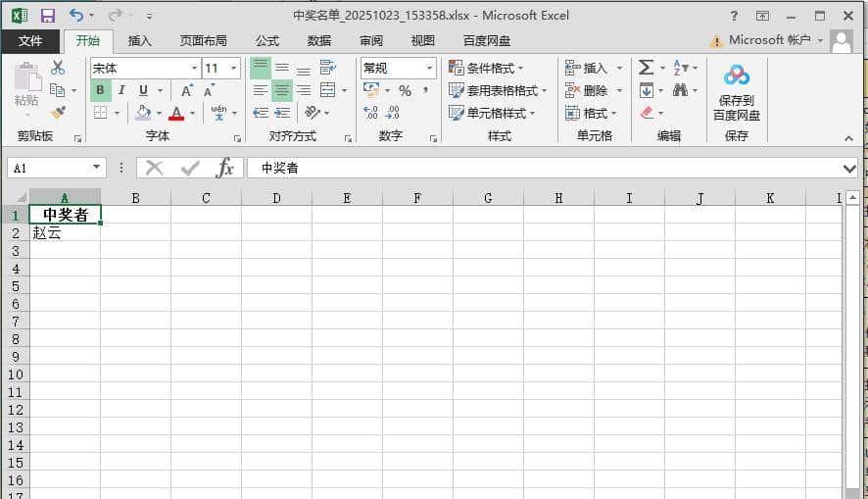Open the 百度网盘 tab
This screenshot has width=868, height=499.
487,41
